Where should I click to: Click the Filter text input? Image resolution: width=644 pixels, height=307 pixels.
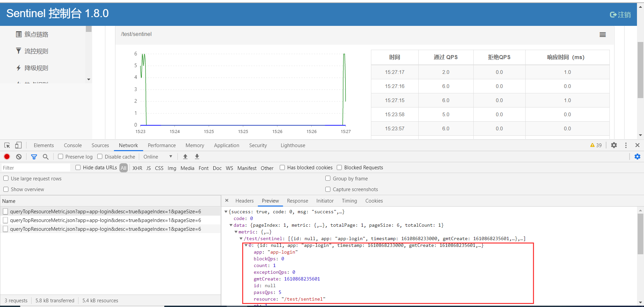[x=36, y=168]
